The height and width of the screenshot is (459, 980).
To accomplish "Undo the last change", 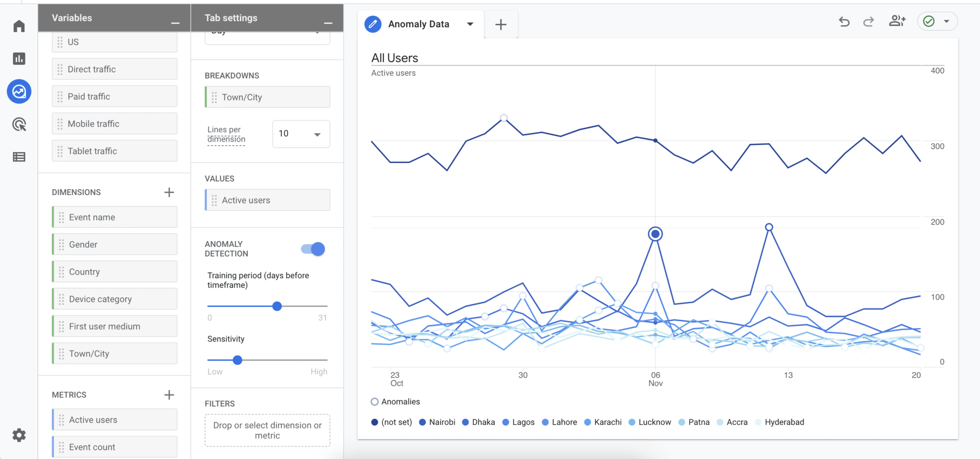I will coord(844,22).
